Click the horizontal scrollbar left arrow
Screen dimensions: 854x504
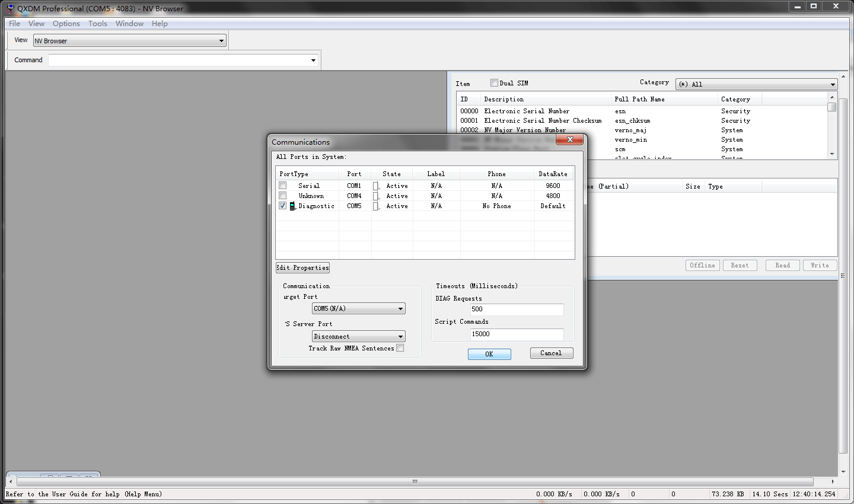pyautogui.click(x=11, y=481)
